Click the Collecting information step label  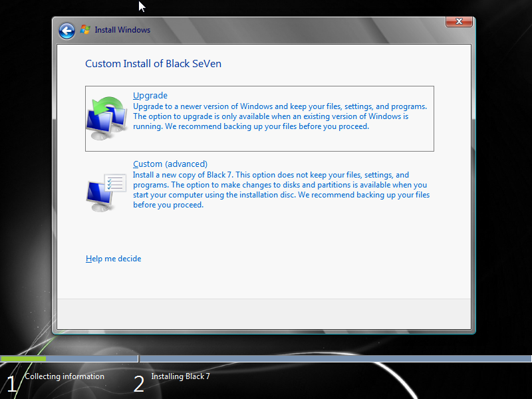pyautogui.click(x=64, y=376)
